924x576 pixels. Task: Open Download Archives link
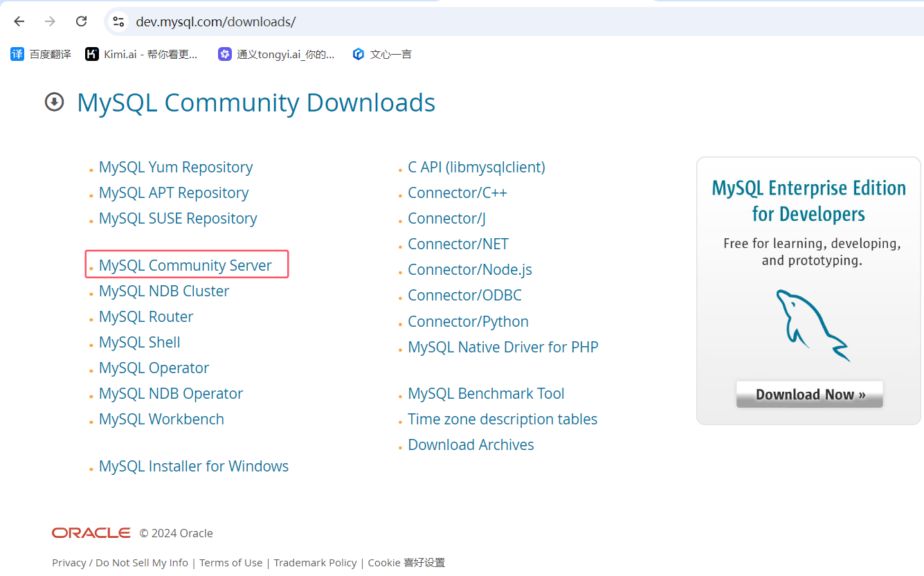pos(471,444)
